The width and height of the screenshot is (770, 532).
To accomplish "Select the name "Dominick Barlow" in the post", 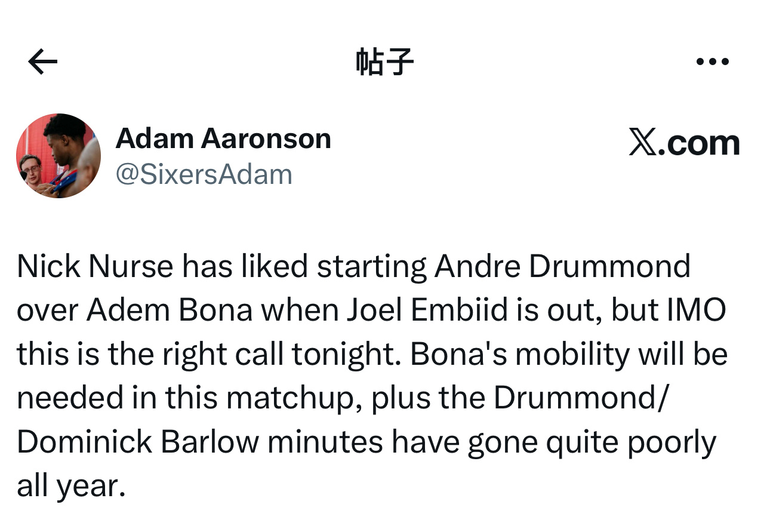I will pyautogui.click(x=138, y=442).
